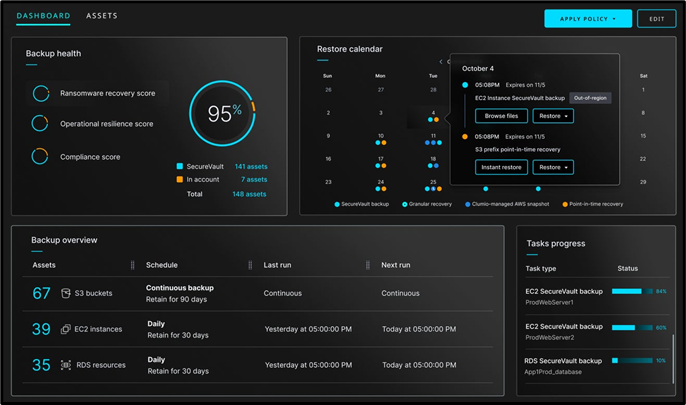Screen dimensions: 686x405
Task: Open the 141 assets link
Action: pyautogui.click(x=251, y=167)
